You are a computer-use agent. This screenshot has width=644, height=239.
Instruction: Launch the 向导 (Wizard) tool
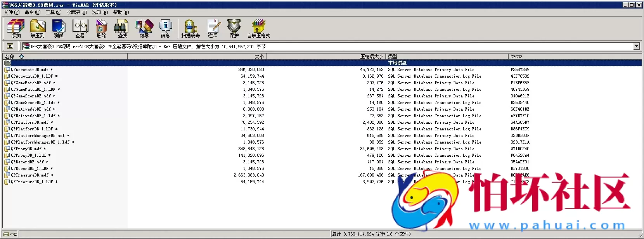tap(144, 28)
